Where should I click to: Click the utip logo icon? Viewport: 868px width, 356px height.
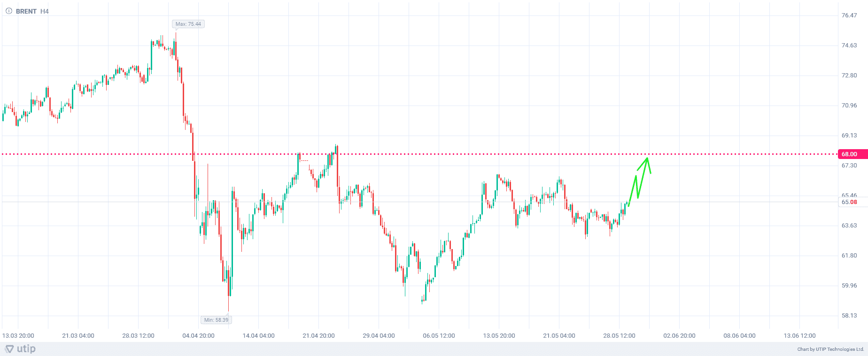[x=9, y=349]
